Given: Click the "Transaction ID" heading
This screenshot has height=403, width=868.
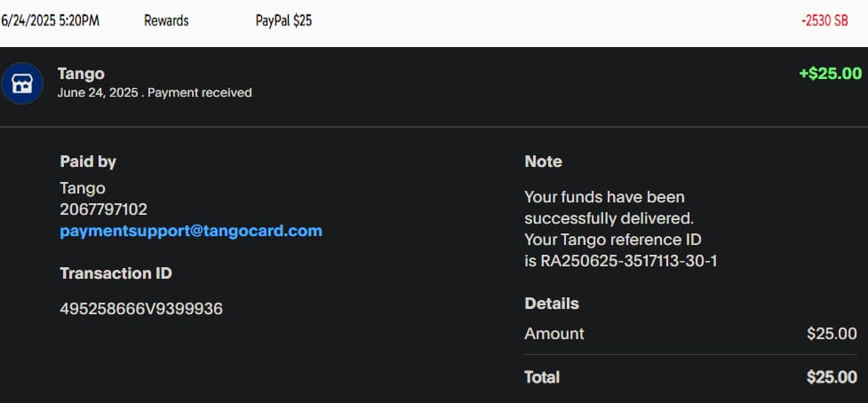Looking at the screenshot, I should coord(115,273).
